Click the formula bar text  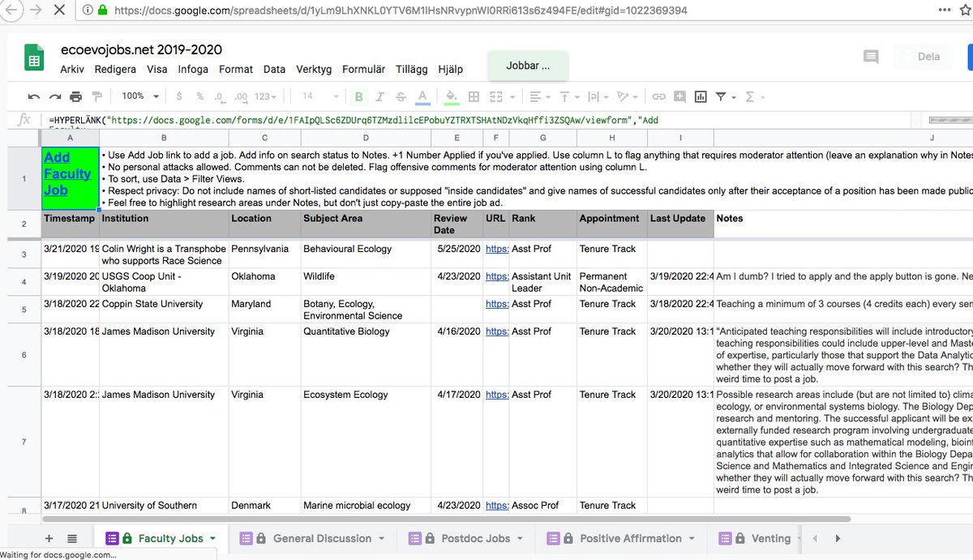354,120
